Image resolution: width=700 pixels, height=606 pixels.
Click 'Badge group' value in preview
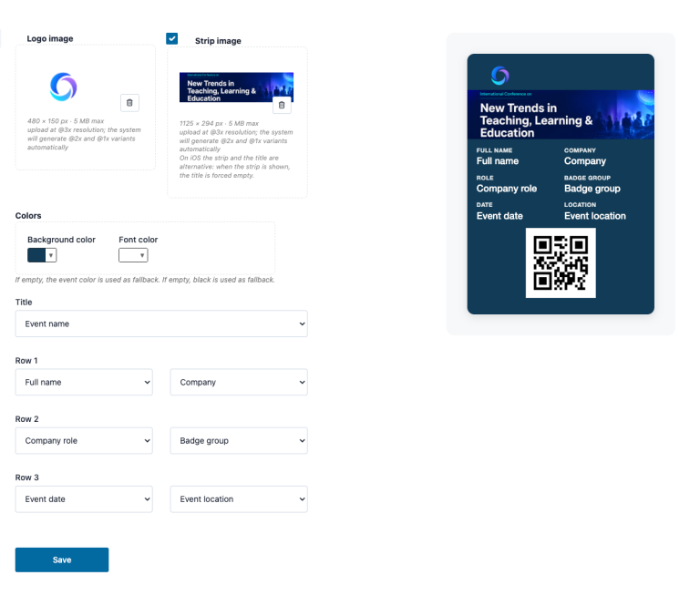click(x=592, y=189)
